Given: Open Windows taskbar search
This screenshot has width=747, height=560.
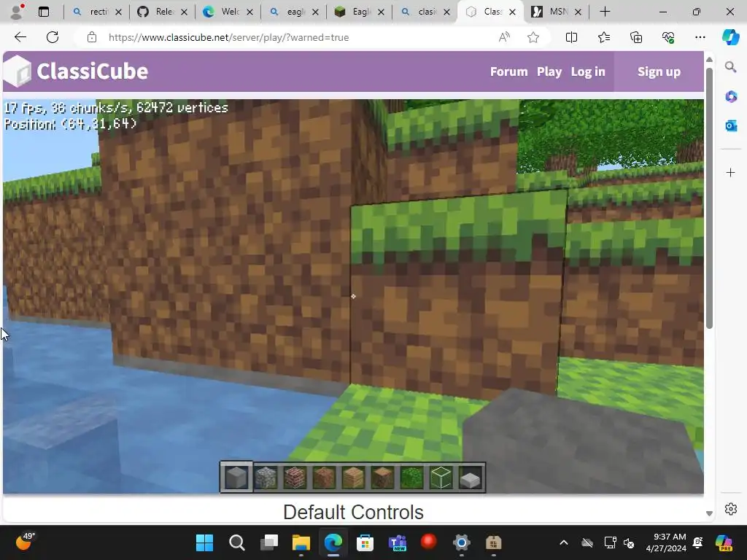Looking at the screenshot, I should 237,542.
